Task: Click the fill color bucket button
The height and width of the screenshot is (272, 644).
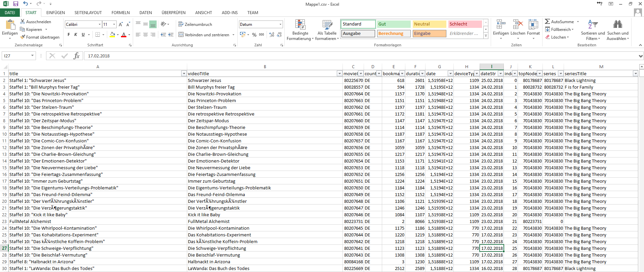Action: (112, 35)
